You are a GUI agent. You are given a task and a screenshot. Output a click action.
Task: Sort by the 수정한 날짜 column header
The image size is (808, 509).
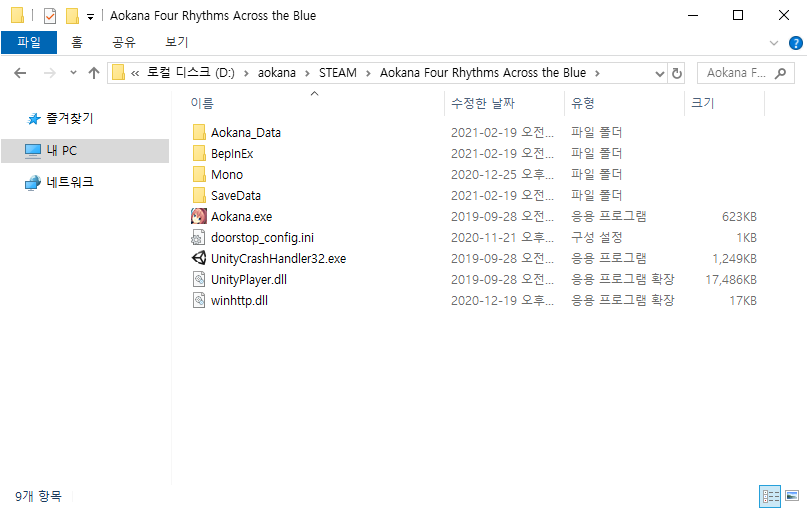click(x=483, y=103)
